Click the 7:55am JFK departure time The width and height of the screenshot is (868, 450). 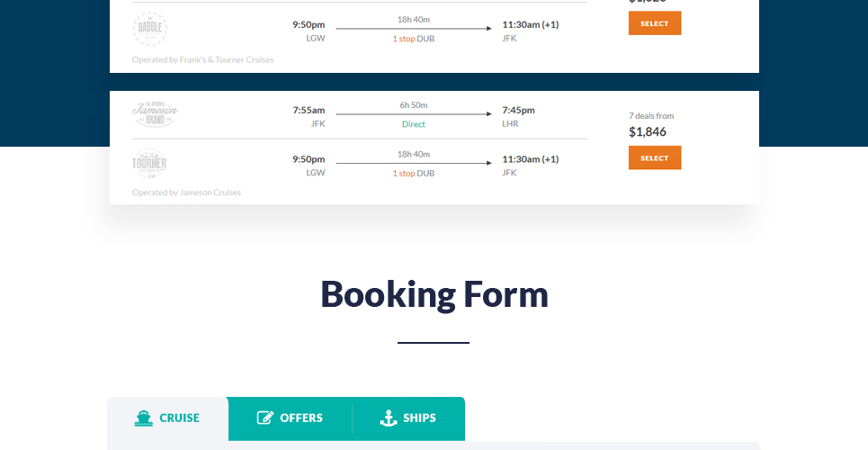(x=309, y=111)
